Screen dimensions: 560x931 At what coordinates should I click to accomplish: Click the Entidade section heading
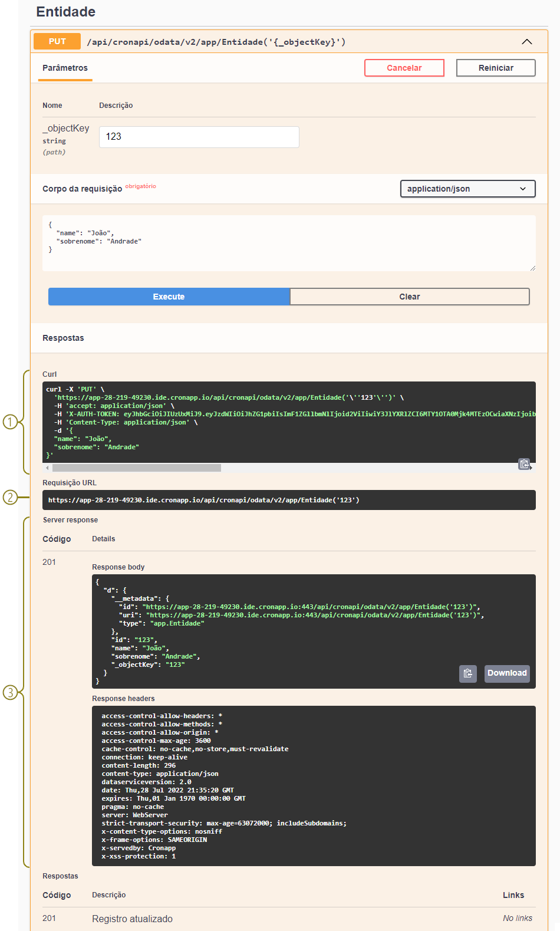click(x=66, y=12)
